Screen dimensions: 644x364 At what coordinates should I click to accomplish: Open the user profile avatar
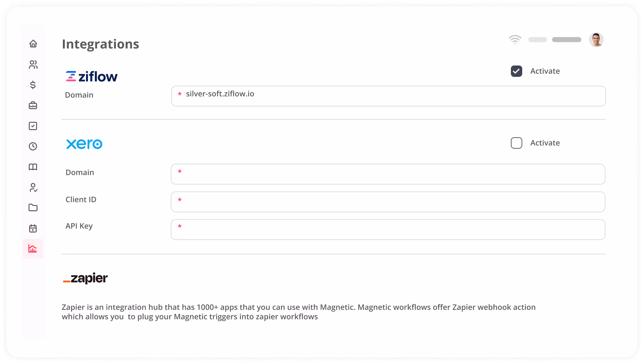pyautogui.click(x=596, y=40)
